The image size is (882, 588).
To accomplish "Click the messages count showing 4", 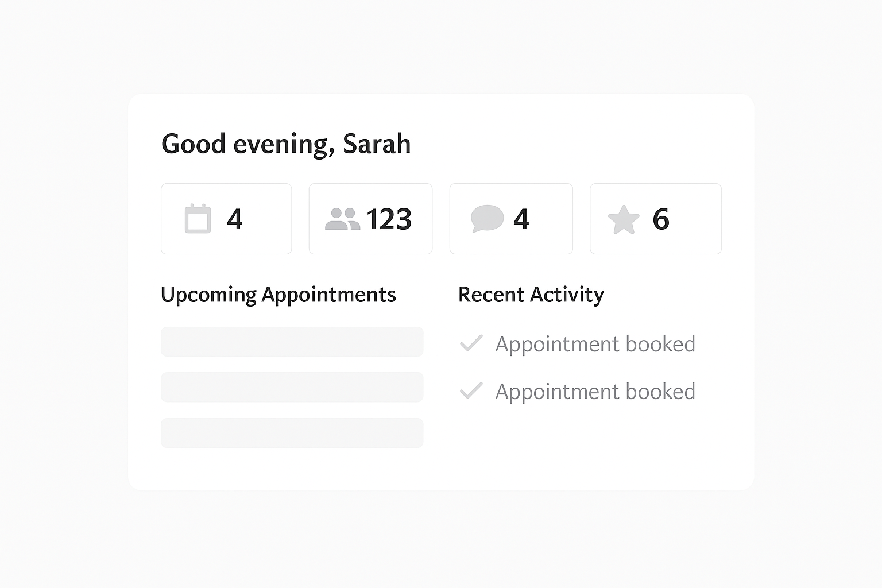I will [523, 219].
